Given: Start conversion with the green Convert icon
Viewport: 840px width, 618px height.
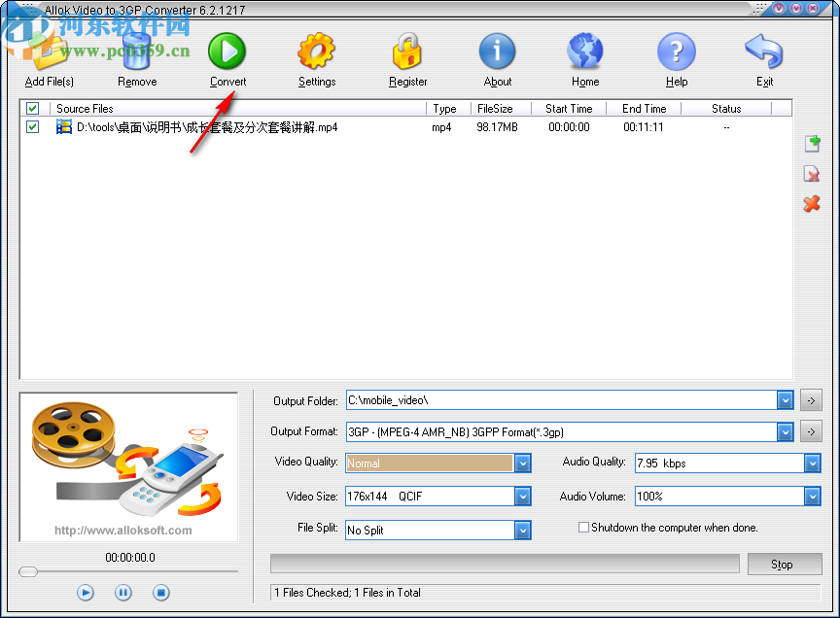Looking at the screenshot, I should 227,49.
